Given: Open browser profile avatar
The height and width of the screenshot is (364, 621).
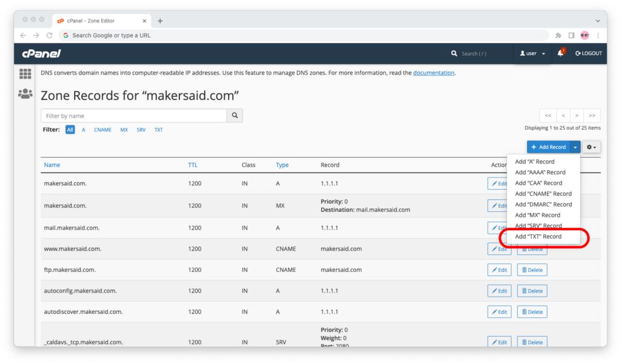Looking at the screenshot, I should click(585, 35).
